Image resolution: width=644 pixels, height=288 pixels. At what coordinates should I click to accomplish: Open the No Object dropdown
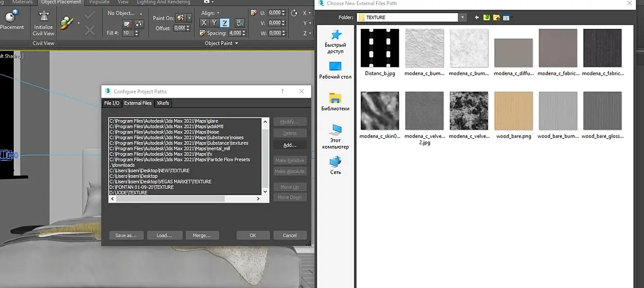[x=125, y=13]
